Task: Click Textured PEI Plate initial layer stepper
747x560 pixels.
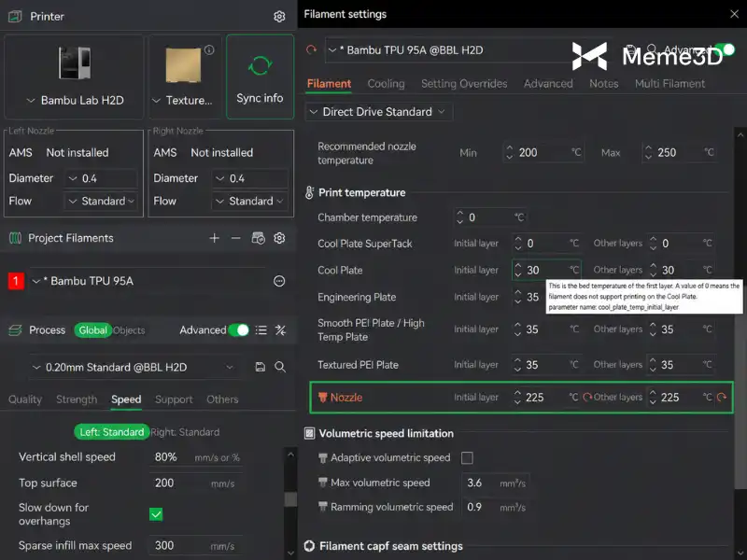Action: pyautogui.click(x=518, y=365)
